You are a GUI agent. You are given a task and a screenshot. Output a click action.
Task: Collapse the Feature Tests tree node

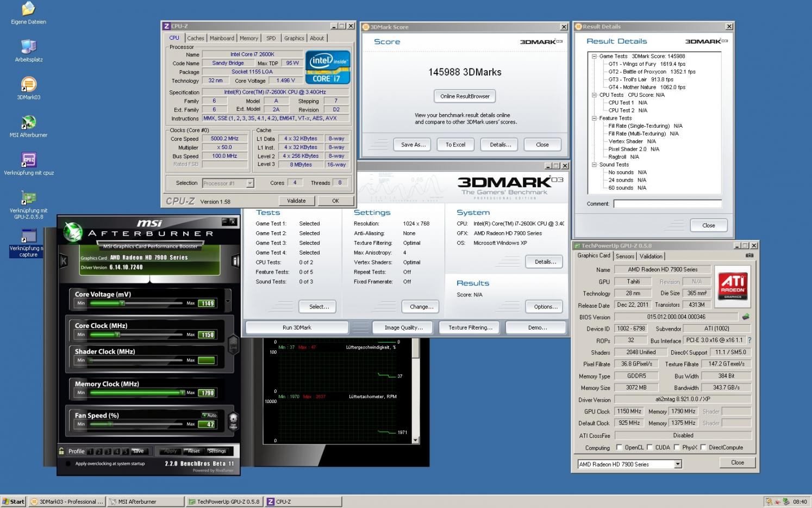click(x=594, y=118)
